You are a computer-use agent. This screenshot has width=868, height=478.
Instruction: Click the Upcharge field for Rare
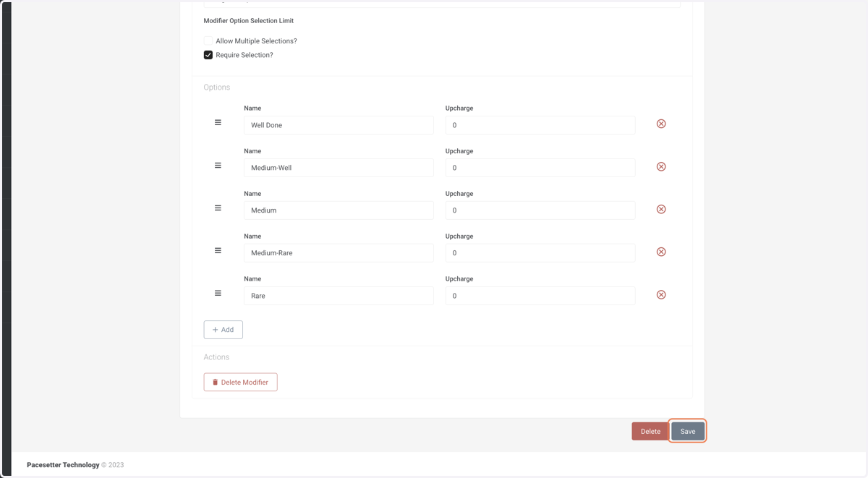(x=540, y=296)
